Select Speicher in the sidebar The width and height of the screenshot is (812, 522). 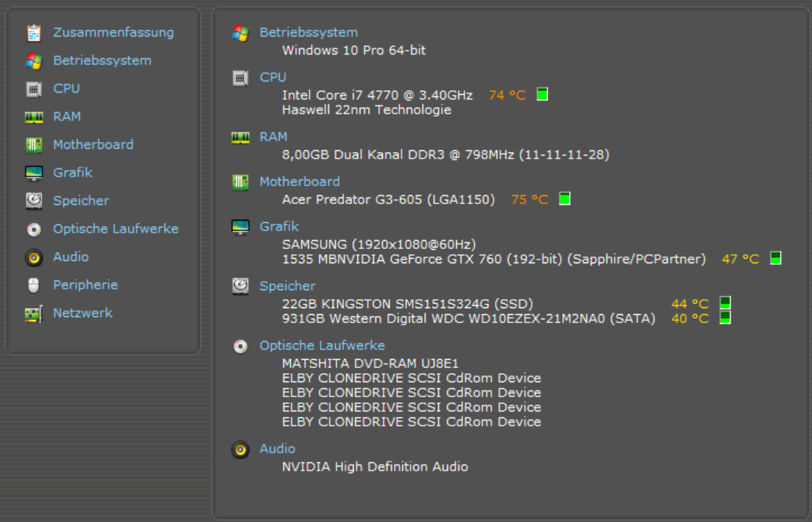81,201
